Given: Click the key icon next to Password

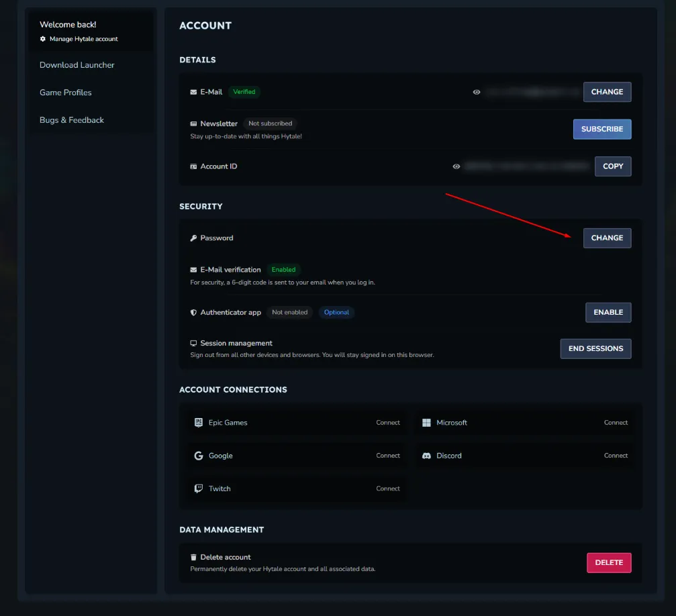Looking at the screenshot, I should pyautogui.click(x=193, y=238).
